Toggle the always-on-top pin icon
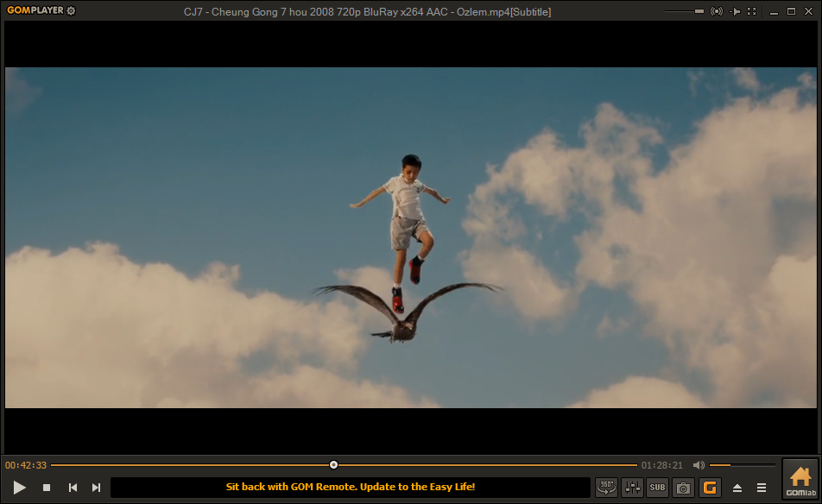The image size is (822, 504). point(735,11)
